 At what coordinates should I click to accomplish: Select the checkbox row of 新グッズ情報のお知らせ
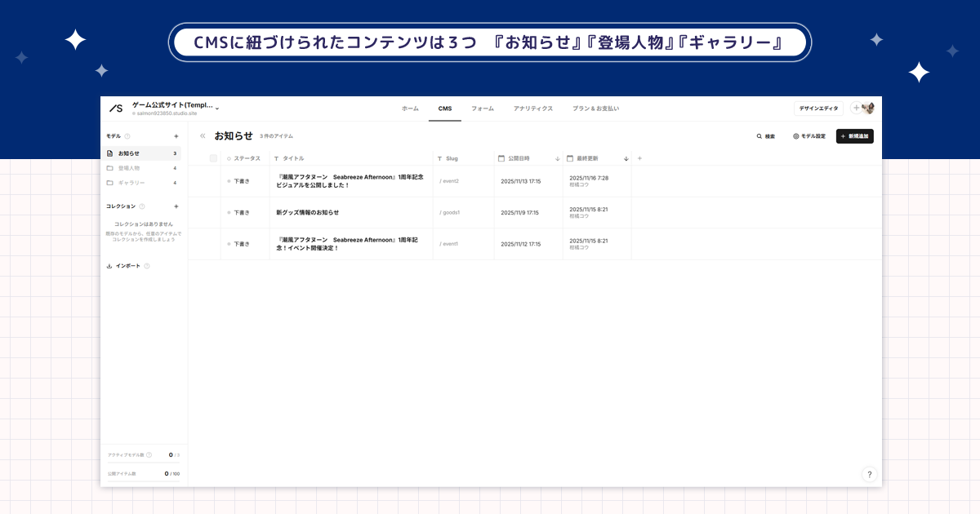214,212
